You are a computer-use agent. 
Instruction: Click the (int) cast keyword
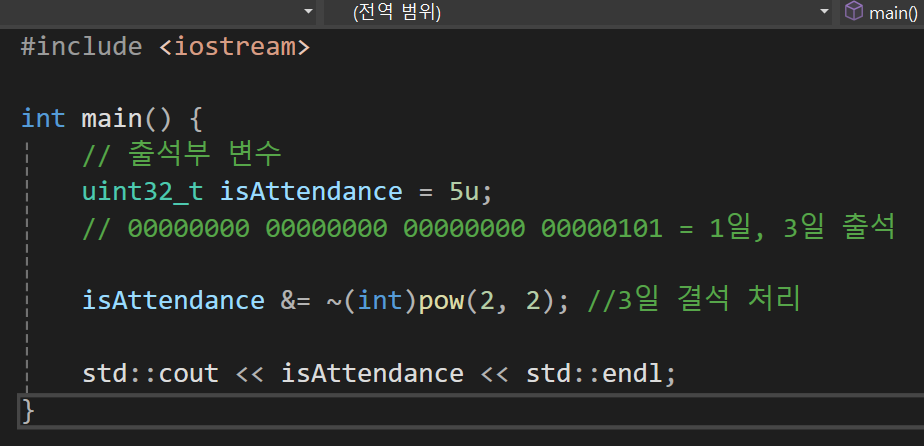click(380, 301)
